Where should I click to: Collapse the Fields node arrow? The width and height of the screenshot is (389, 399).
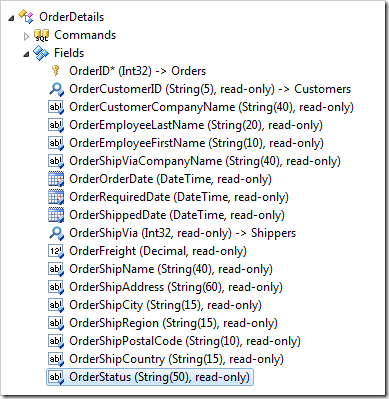tap(26, 54)
